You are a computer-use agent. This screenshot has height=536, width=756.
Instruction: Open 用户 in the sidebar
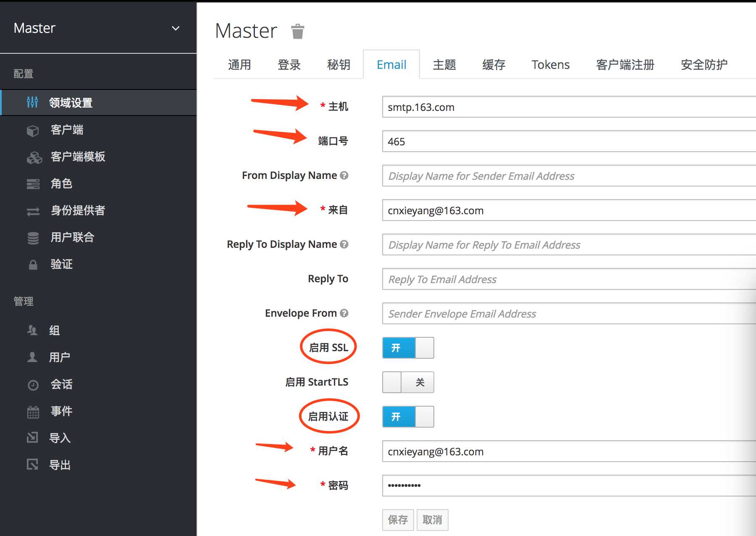98,357
